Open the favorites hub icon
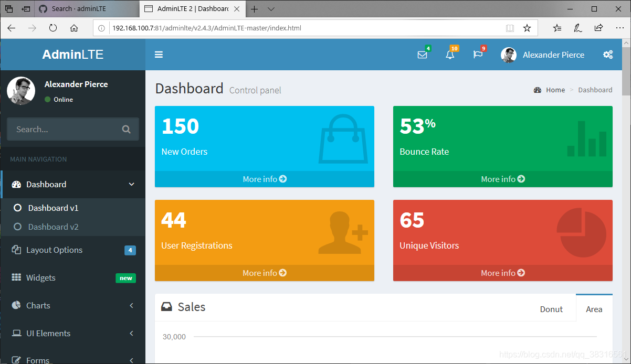Viewport: 631px width, 364px height. pyautogui.click(x=558, y=28)
